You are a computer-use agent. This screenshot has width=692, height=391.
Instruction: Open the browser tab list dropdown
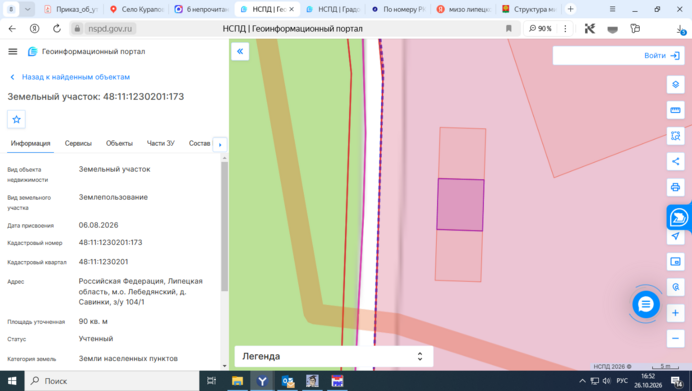pos(27,9)
